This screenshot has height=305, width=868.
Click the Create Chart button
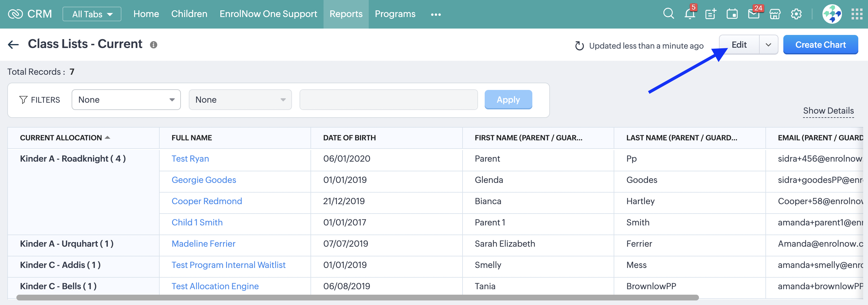click(820, 45)
